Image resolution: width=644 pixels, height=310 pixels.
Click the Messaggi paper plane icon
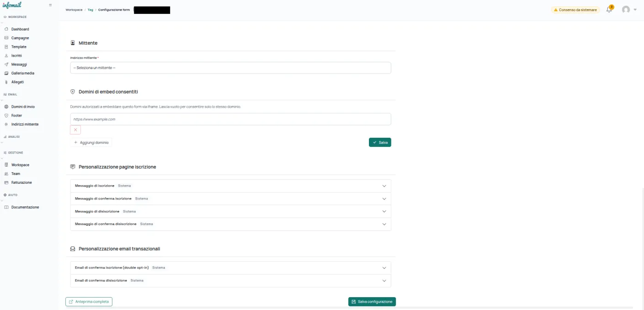click(x=6, y=64)
